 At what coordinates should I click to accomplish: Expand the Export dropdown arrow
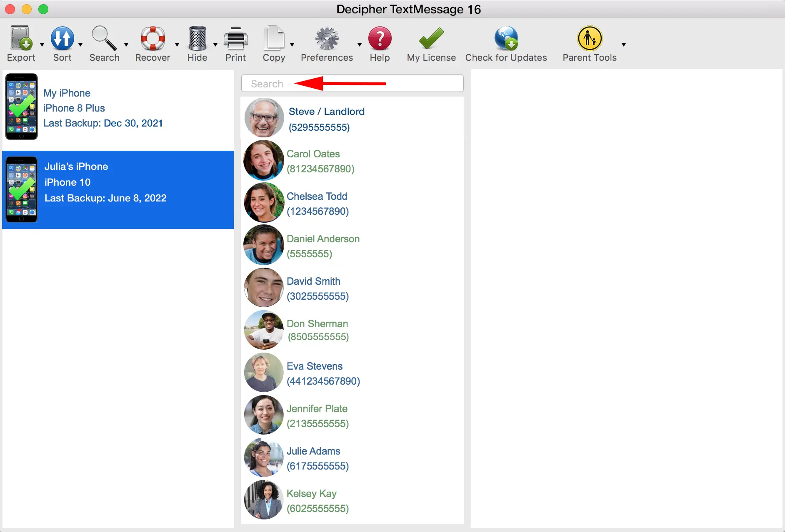(42, 45)
